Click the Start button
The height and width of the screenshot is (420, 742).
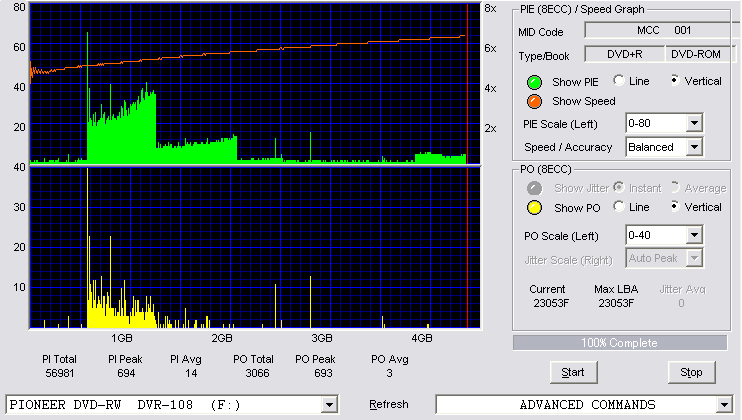574,373
